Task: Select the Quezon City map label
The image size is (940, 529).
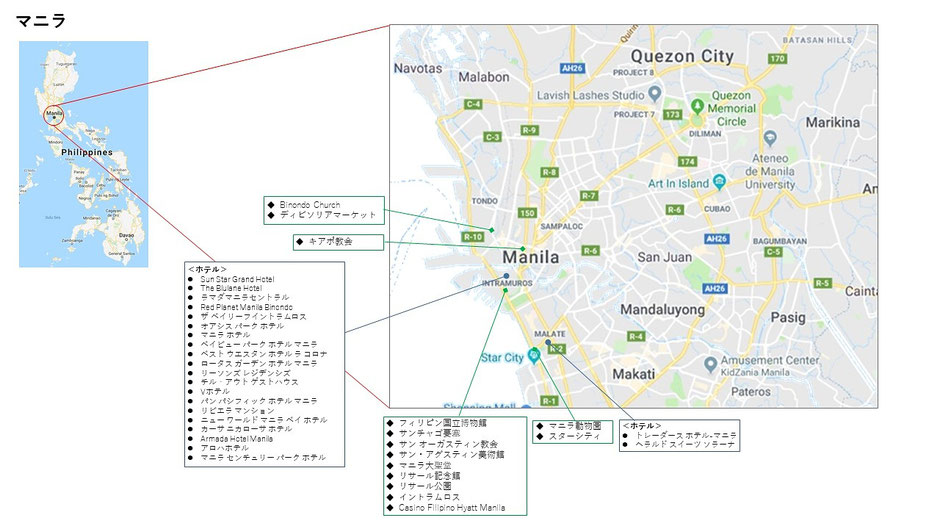Action: coord(682,56)
